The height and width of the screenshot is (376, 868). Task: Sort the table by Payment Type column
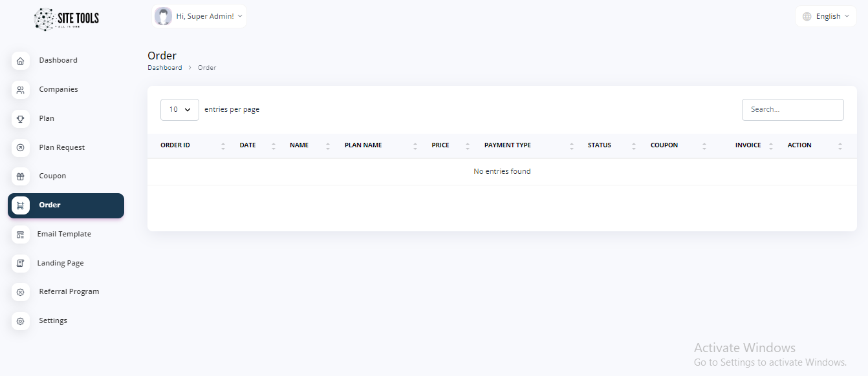click(x=508, y=145)
